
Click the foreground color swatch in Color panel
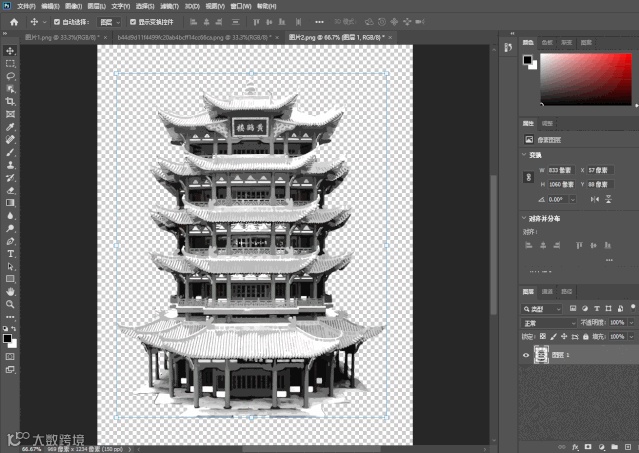tap(527, 60)
